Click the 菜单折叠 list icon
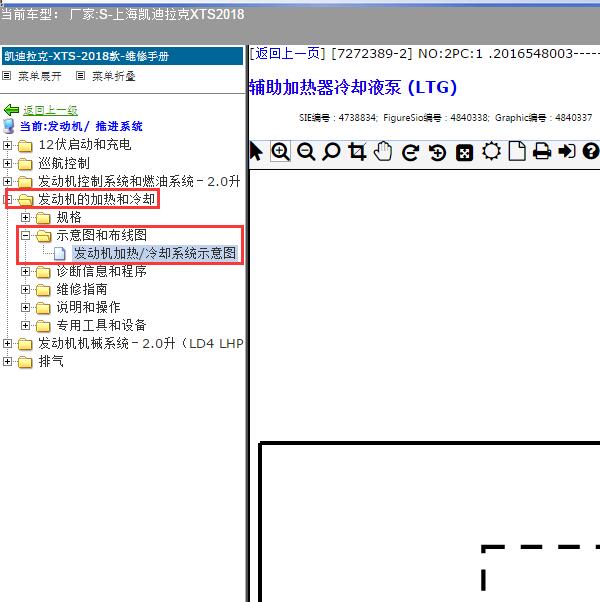600x602 pixels. coord(80,76)
